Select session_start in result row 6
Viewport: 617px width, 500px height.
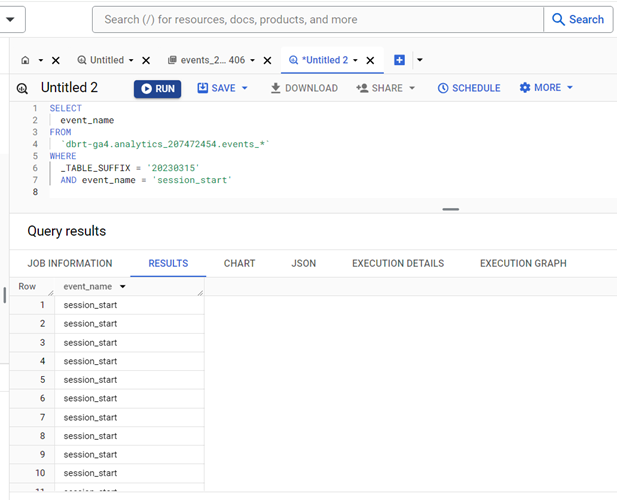[91, 399]
